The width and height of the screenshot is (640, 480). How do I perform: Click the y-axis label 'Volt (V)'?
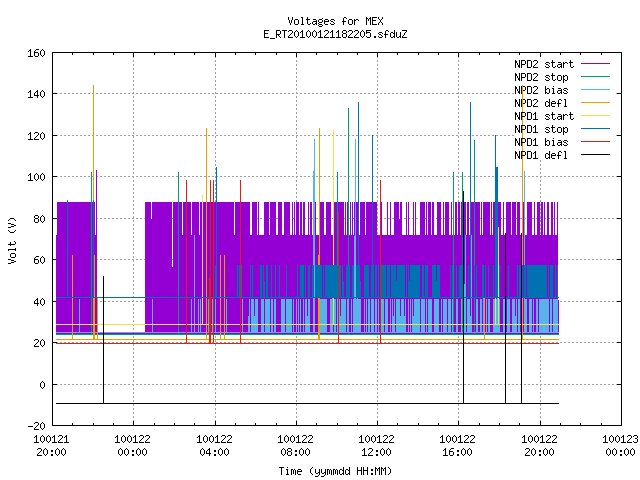(x=12, y=240)
